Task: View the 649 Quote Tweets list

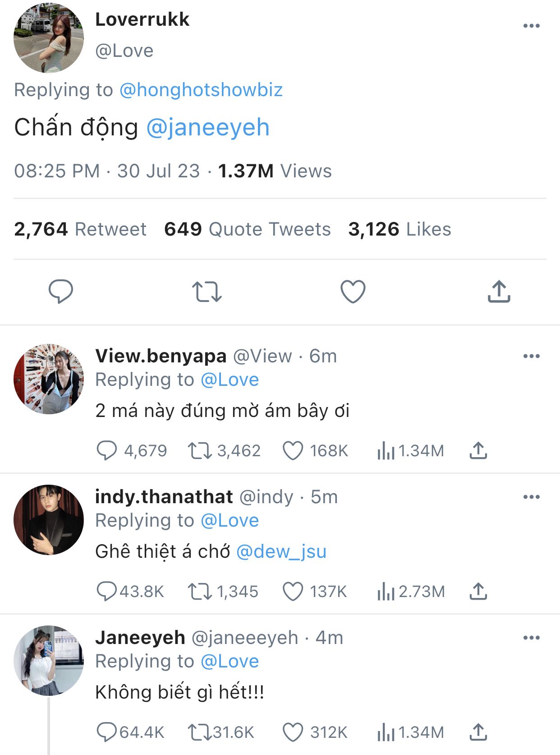Action: pos(247,229)
